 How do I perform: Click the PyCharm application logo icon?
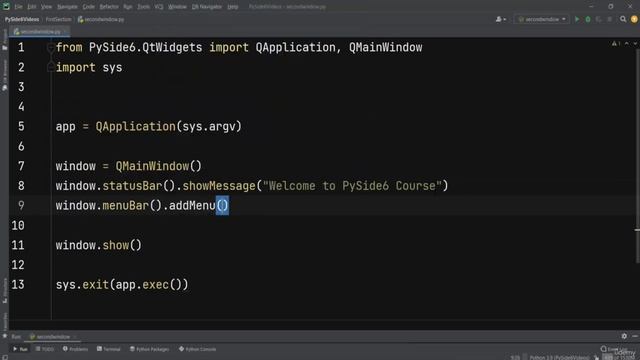(6, 7)
